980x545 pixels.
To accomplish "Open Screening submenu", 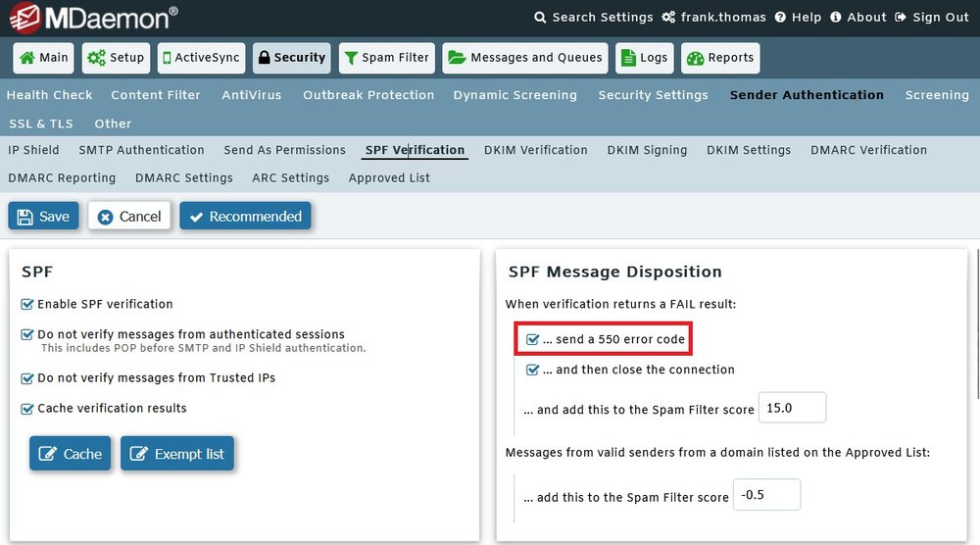I will click(937, 95).
